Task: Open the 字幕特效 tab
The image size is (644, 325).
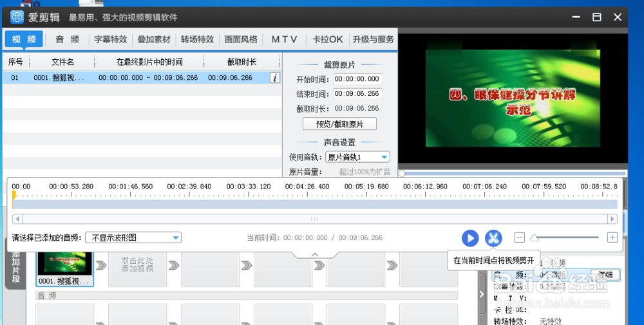Action: tap(111, 39)
